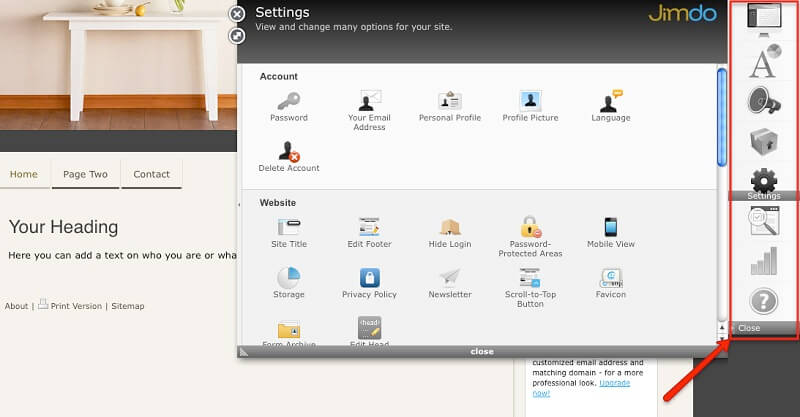The width and height of the screenshot is (800, 417).
Task: Click the Settings panel vertical scrollbar thumb
Action: (721, 117)
